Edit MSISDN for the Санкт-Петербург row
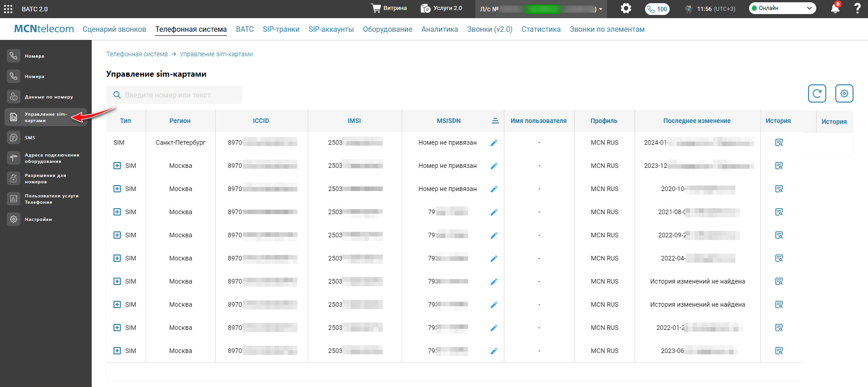 [x=494, y=143]
